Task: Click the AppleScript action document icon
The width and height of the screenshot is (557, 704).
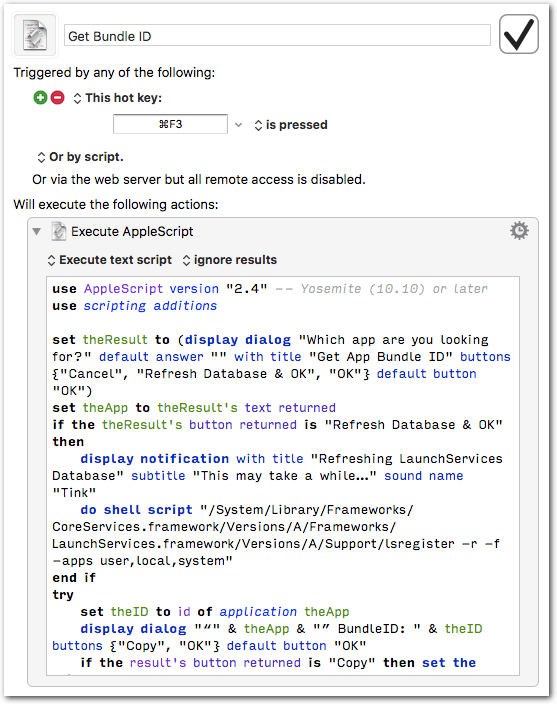Action: pos(58,231)
